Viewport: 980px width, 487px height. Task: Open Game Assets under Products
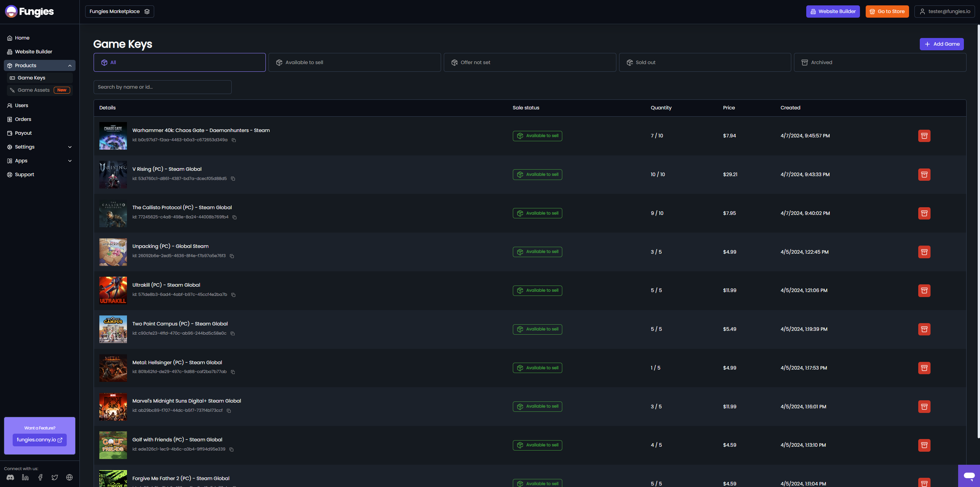click(x=40, y=90)
